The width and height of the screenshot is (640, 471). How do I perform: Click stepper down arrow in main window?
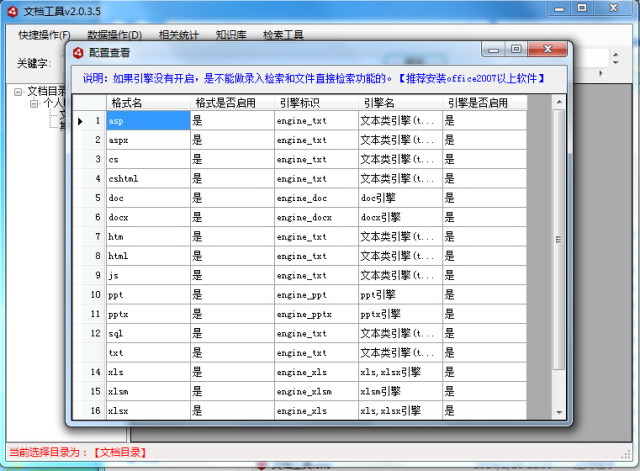(616, 62)
